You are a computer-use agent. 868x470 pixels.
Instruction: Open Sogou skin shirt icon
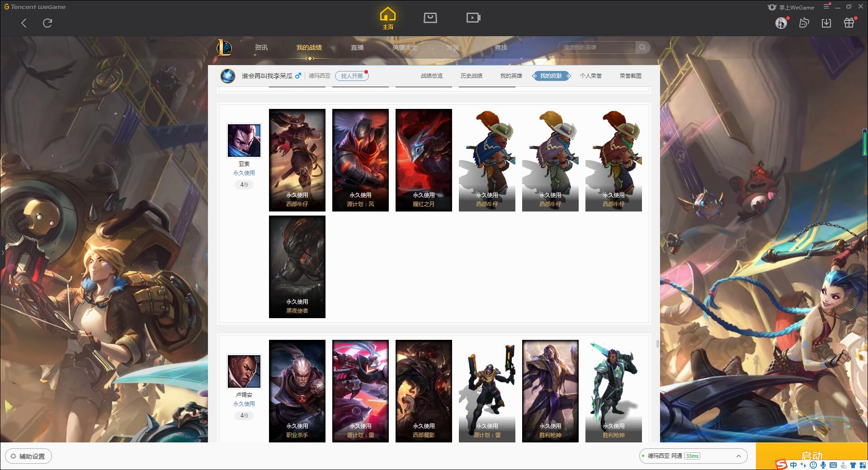click(853, 465)
